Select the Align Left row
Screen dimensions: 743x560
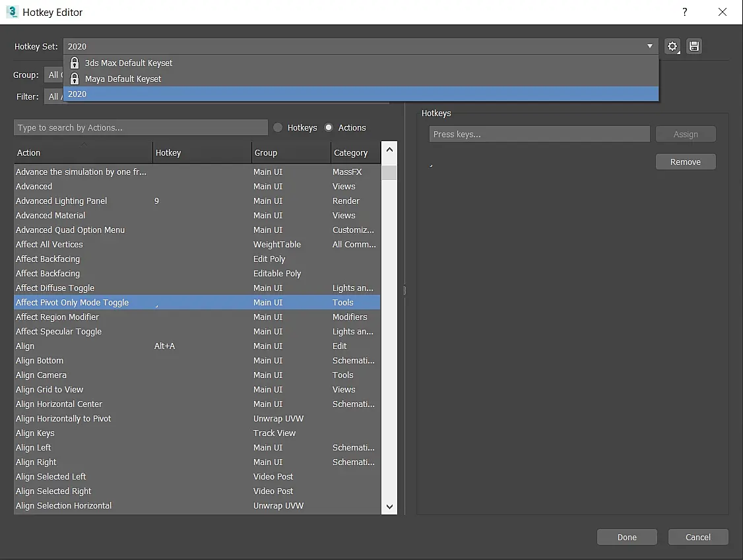tap(197, 448)
